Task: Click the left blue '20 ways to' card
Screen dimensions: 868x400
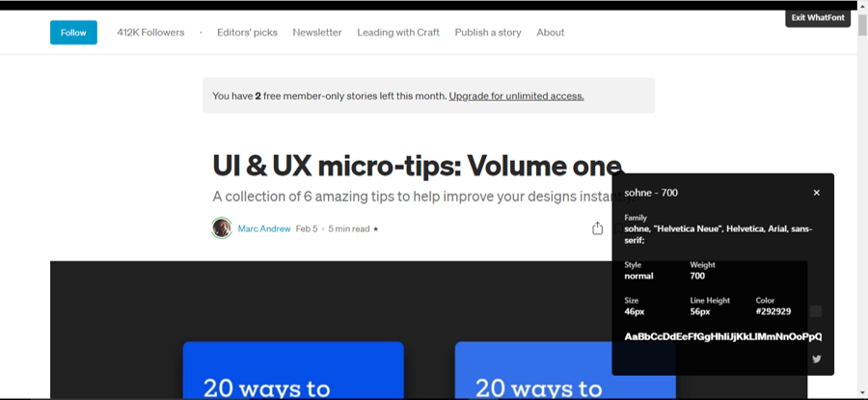Action: 293,370
